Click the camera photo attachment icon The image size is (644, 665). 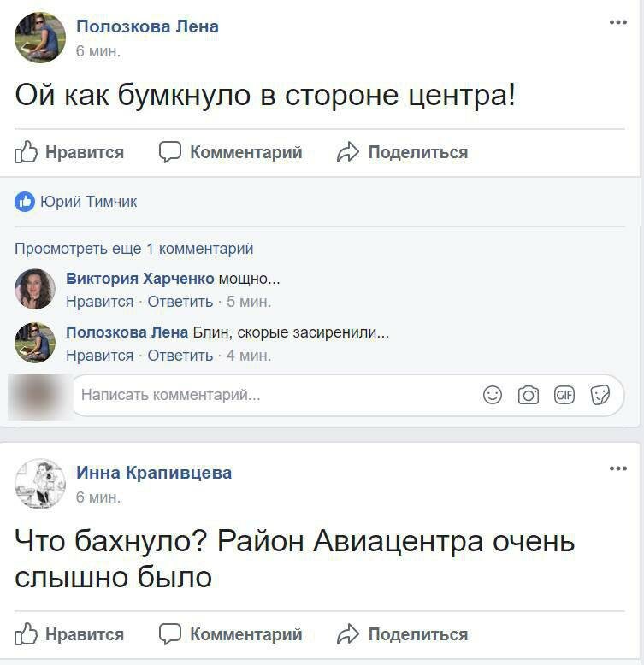[529, 395]
